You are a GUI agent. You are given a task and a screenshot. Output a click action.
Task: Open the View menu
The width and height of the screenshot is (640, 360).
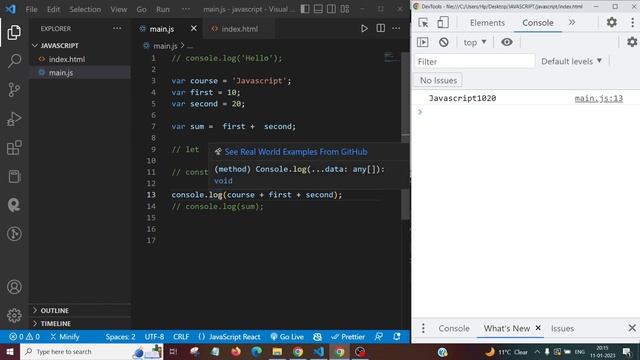(x=118, y=9)
